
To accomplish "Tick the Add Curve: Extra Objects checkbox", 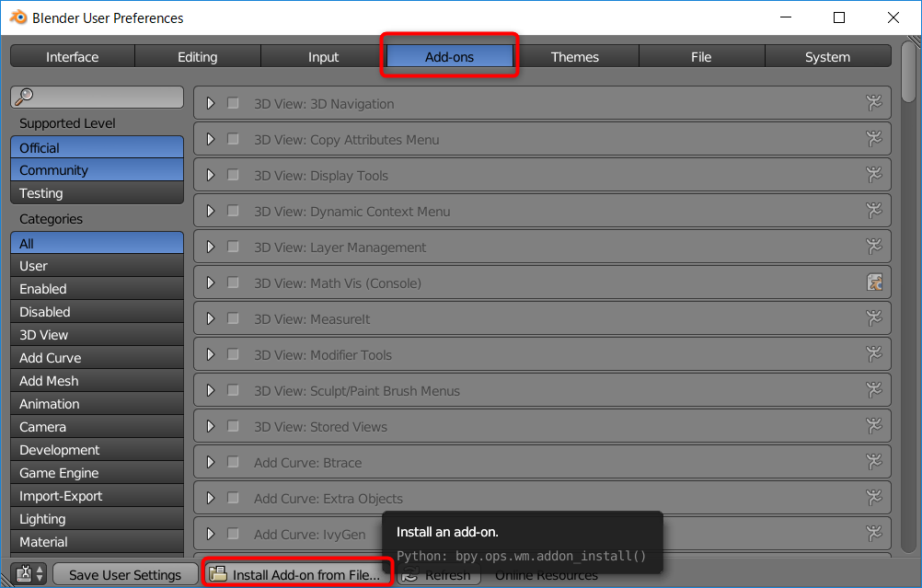I will click(233, 498).
